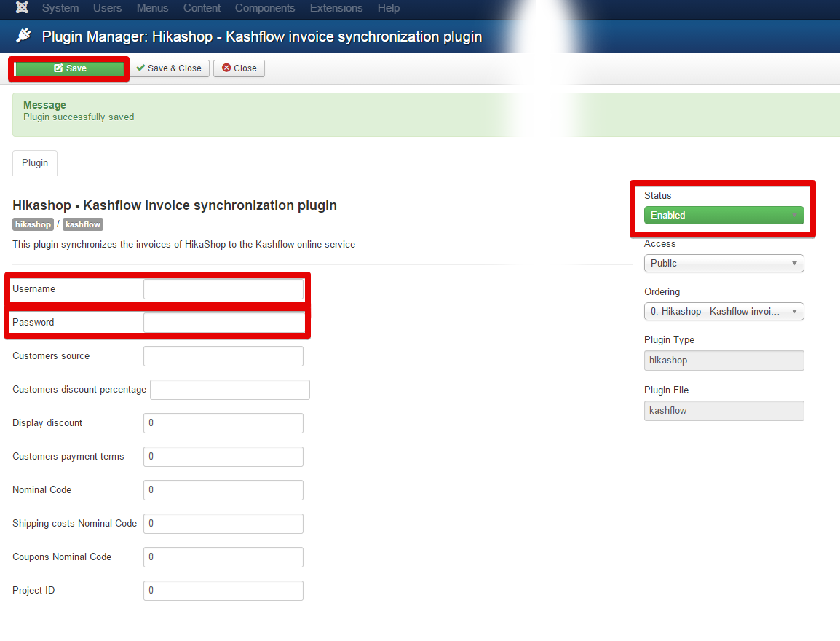Image resolution: width=840 pixels, height=641 pixels.
Task: Click the Plugin File kashflow field
Action: coord(724,411)
